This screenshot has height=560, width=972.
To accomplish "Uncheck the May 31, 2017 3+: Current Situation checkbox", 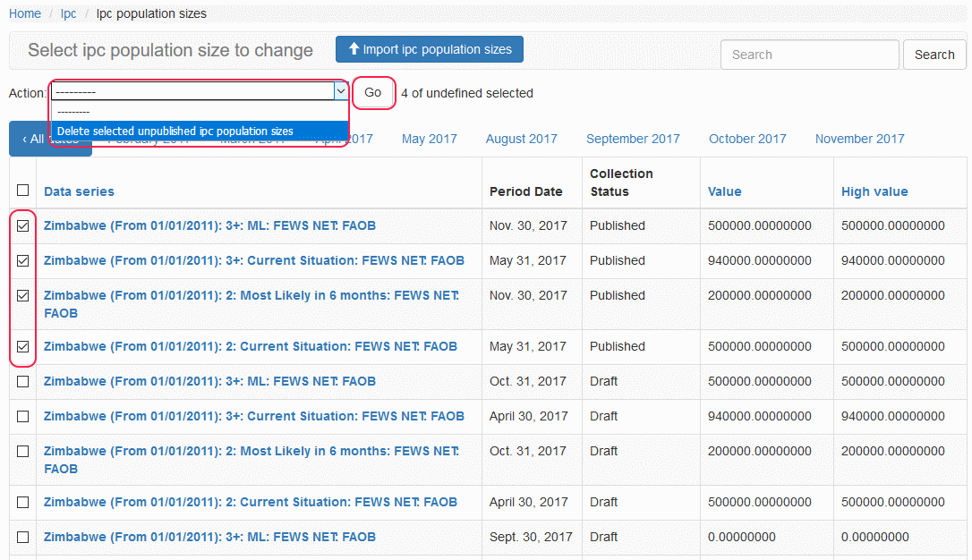I will (x=23, y=261).
